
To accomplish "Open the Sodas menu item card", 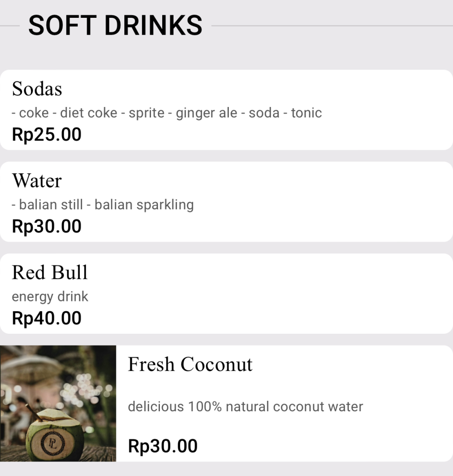I will [x=226, y=110].
